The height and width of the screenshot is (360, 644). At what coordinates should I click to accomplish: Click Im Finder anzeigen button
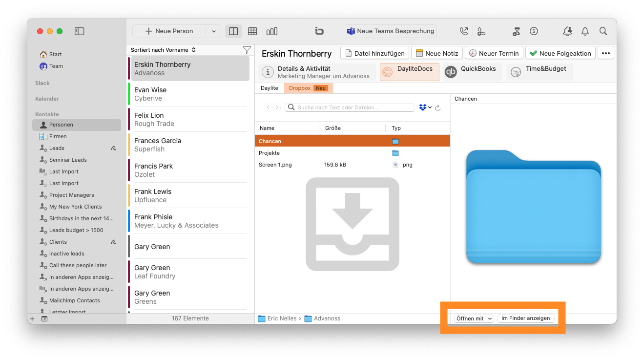[525, 318]
